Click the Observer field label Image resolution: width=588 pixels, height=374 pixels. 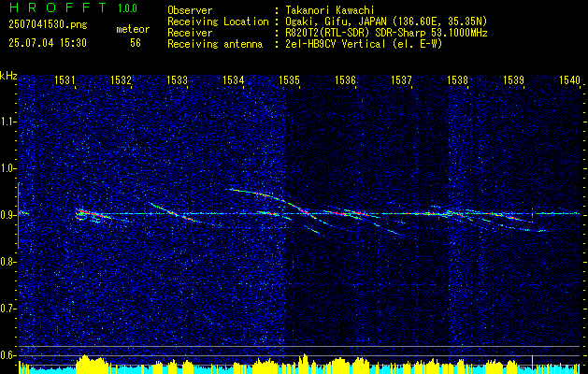tap(190, 10)
